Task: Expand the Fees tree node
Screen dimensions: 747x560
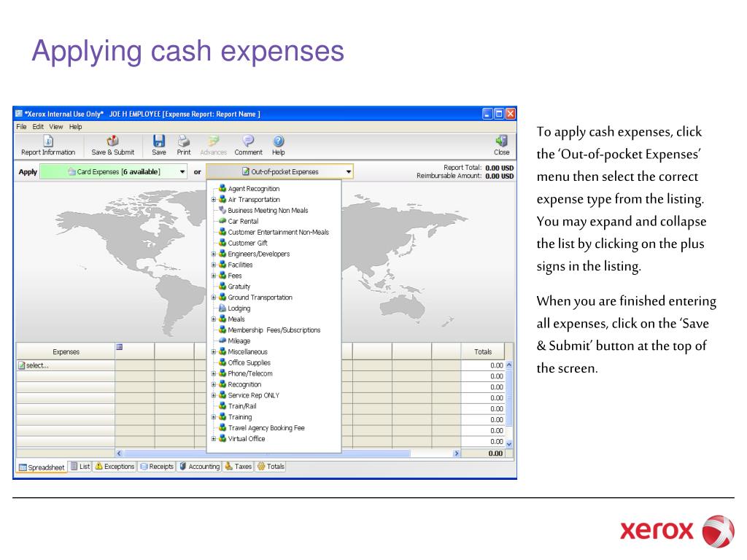Action: click(214, 276)
